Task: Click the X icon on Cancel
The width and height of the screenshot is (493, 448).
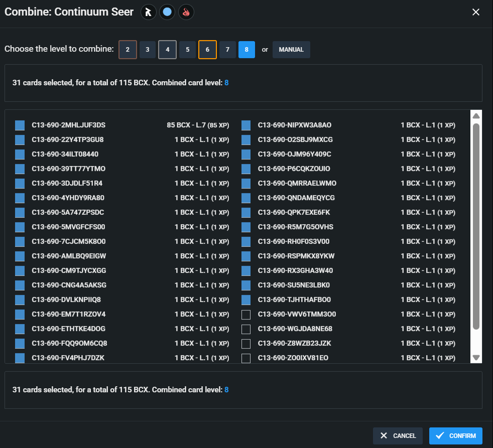Action: click(x=384, y=435)
